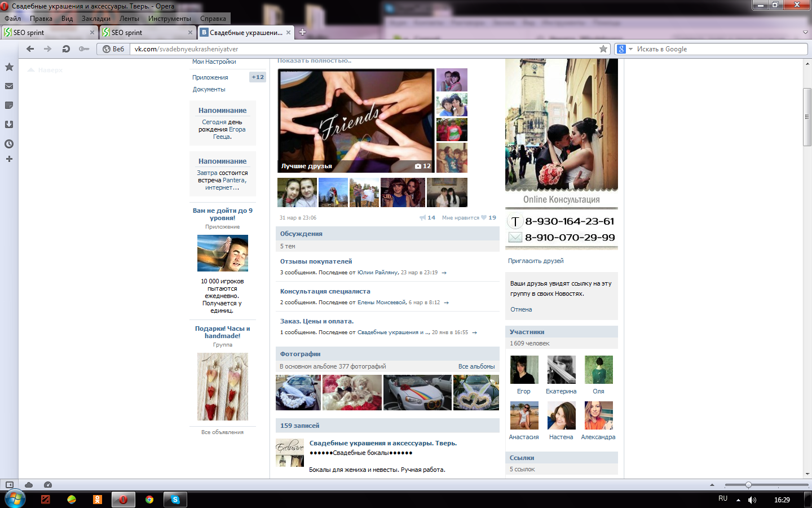Screen dimensions: 812x508
Task: Toggle panels button in the status bar
Action: tap(10, 485)
